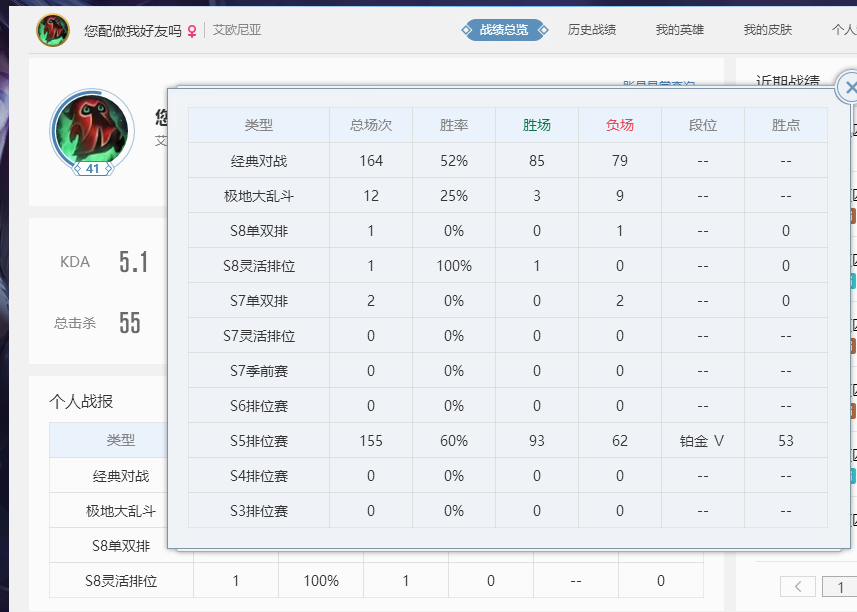The image size is (857, 612).
Task: Click an orange match icon on the right edge
Action: [x=852, y=217]
